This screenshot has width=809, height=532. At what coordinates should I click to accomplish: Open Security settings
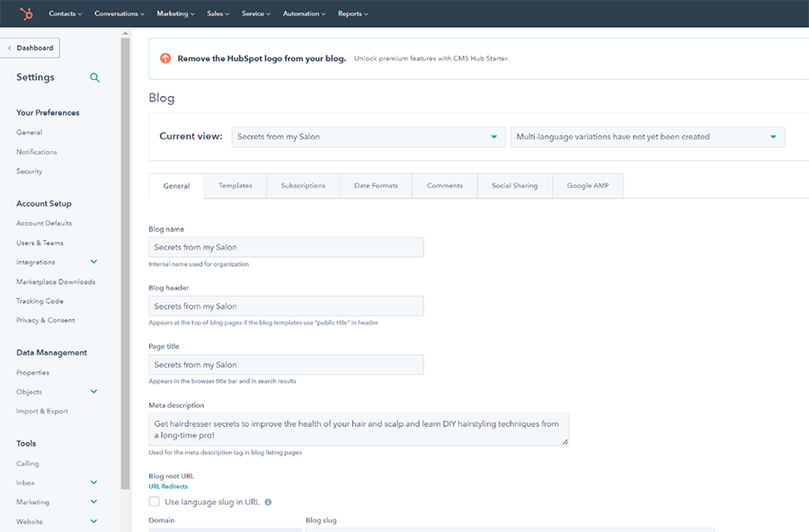pyautogui.click(x=29, y=171)
